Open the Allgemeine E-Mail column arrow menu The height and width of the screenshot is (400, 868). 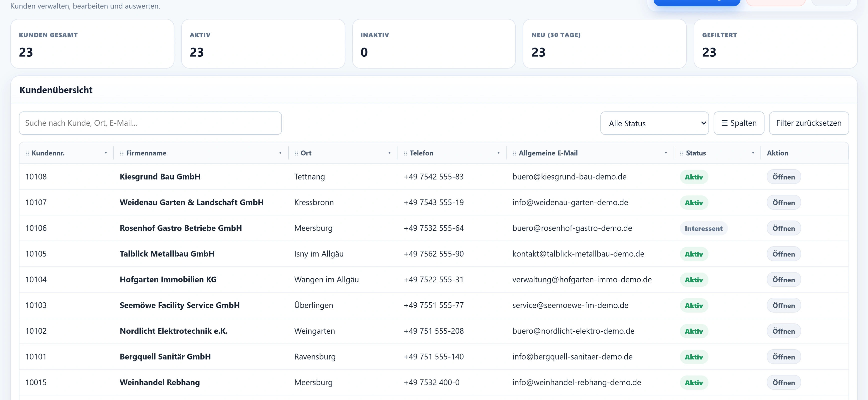(666, 153)
